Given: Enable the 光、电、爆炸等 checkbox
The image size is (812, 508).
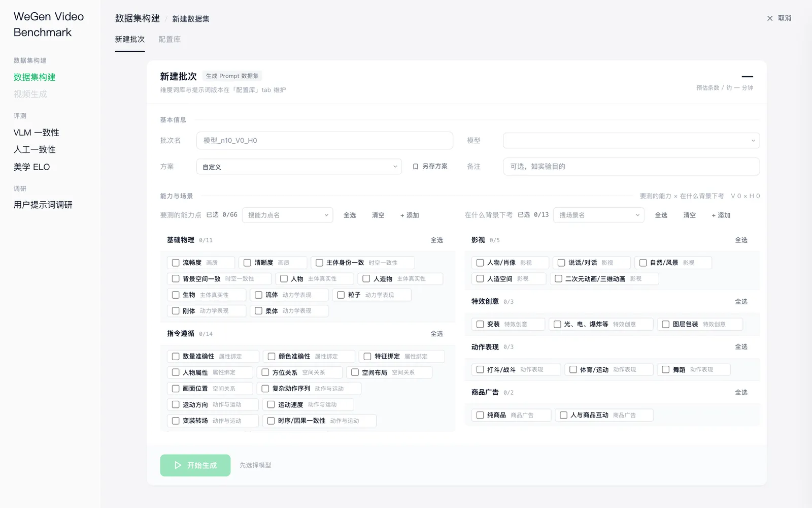Looking at the screenshot, I should pos(557,324).
